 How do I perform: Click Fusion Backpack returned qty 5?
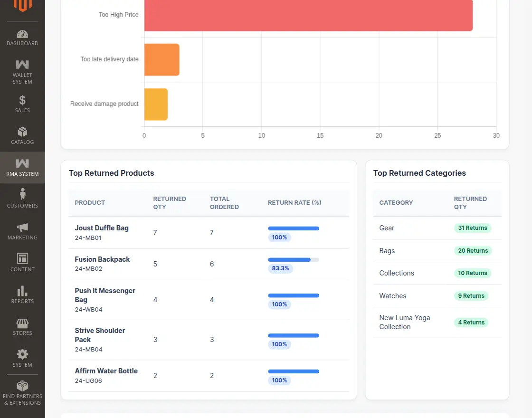pos(155,264)
